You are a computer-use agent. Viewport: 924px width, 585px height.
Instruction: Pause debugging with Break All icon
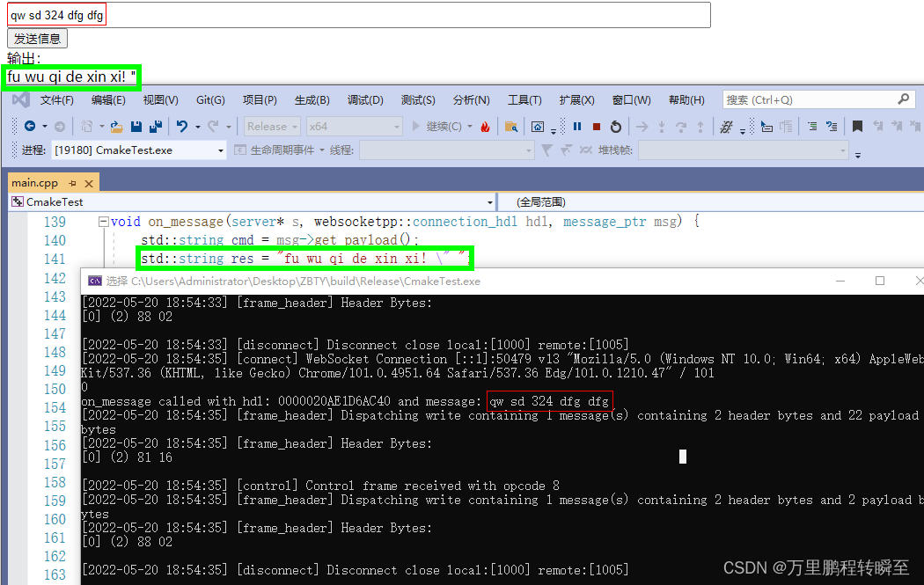click(577, 126)
